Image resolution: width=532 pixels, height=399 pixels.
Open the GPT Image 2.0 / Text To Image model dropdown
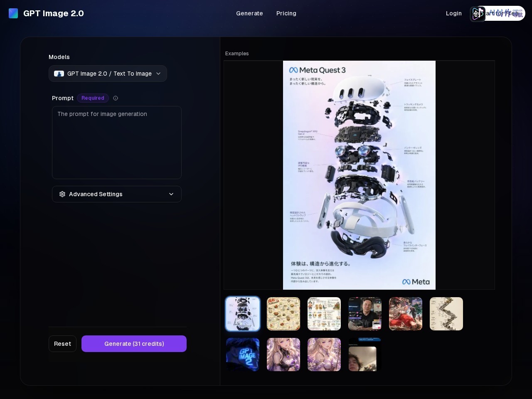click(108, 74)
